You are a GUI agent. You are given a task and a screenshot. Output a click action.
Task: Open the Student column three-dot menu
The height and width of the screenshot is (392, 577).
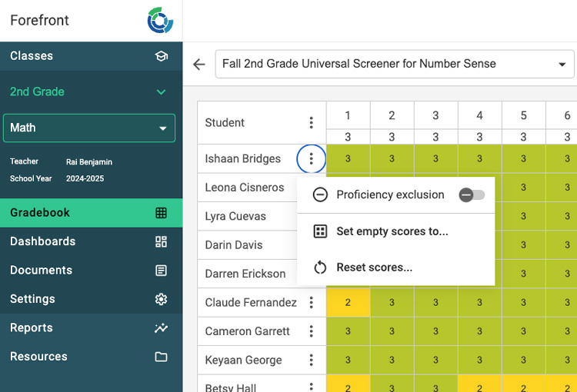tap(312, 122)
